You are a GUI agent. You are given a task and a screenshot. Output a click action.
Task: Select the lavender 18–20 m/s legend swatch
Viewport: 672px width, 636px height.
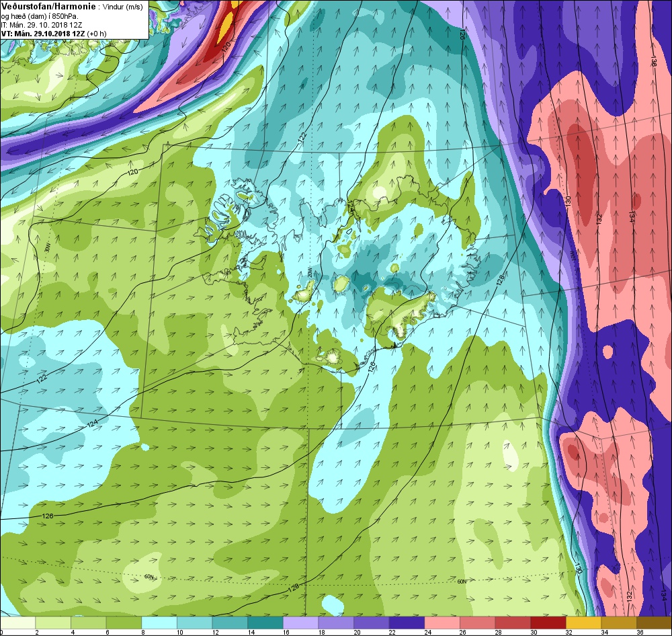[x=336, y=623]
